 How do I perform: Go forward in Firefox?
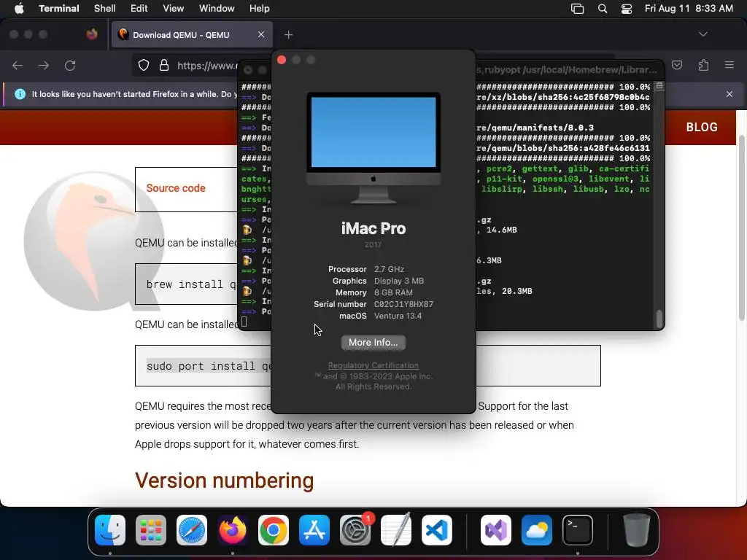click(x=44, y=65)
